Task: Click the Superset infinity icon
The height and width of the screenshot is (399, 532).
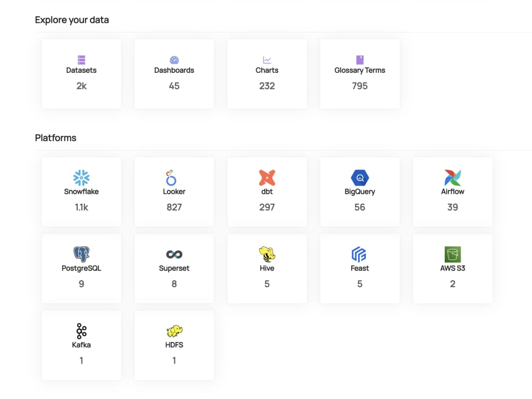Action: coord(174,255)
